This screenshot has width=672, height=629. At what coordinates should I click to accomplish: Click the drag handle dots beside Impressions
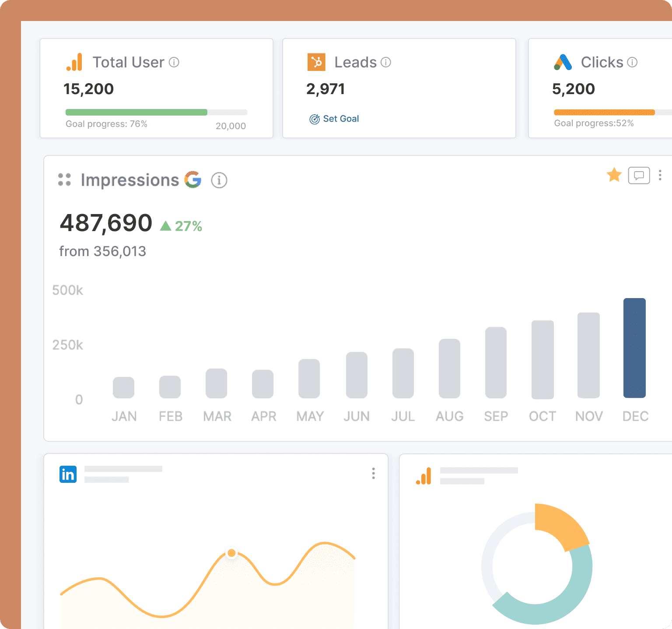(x=64, y=180)
